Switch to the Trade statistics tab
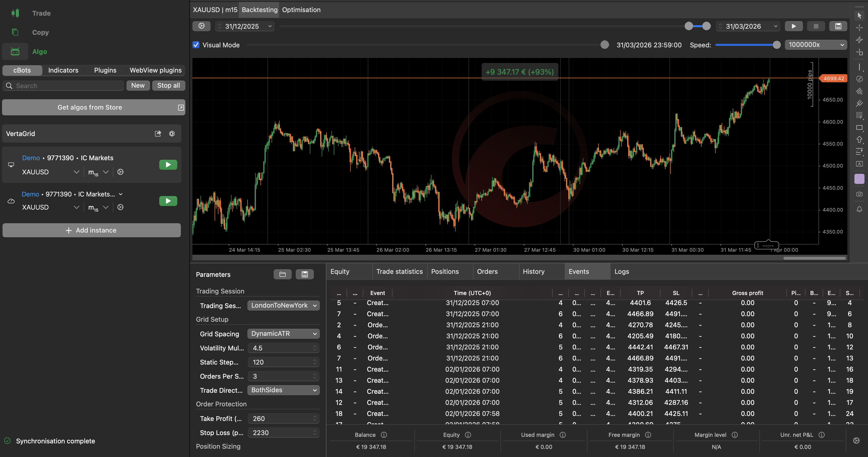 point(399,272)
